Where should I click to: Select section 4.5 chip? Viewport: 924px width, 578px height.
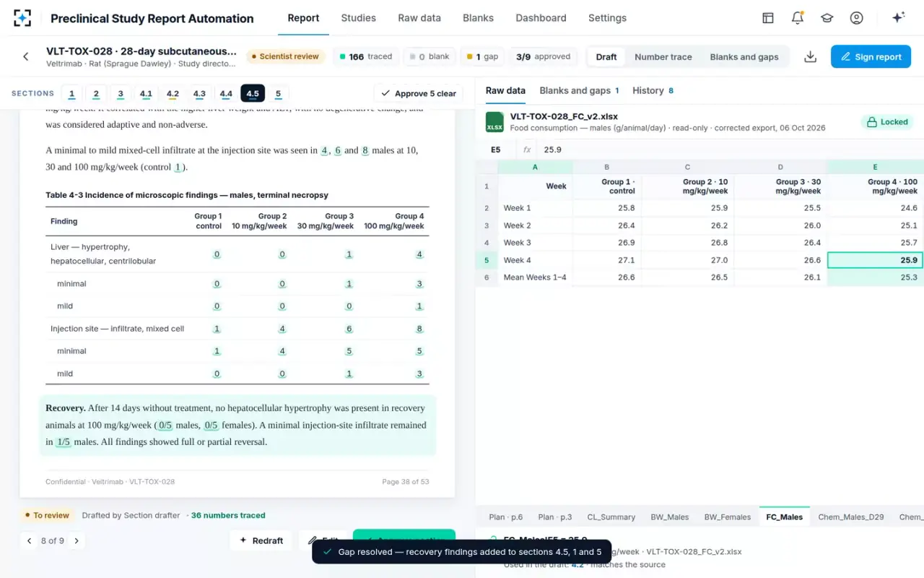(253, 93)
